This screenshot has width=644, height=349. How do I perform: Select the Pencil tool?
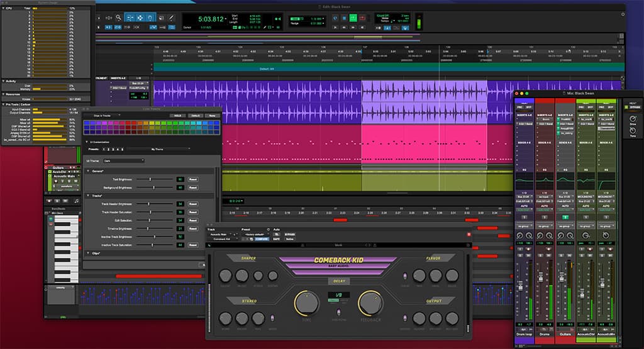(x=171, y=18)
